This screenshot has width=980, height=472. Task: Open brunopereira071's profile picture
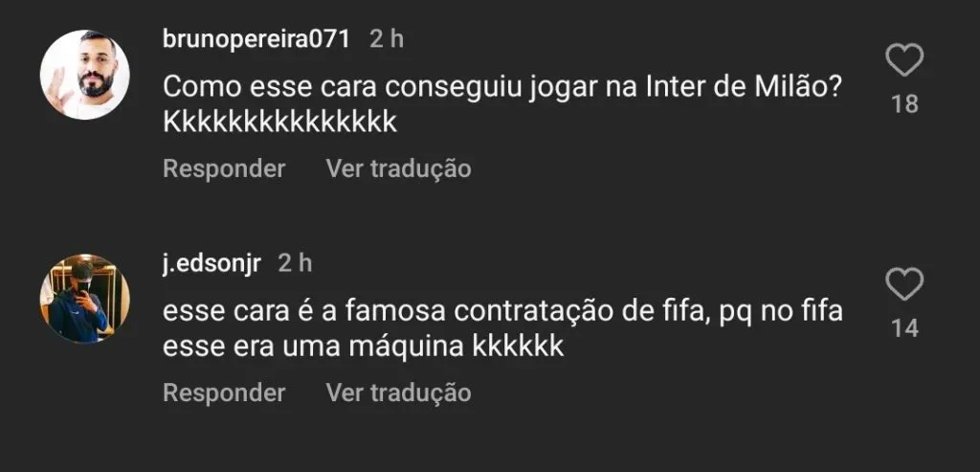(84, 75)
